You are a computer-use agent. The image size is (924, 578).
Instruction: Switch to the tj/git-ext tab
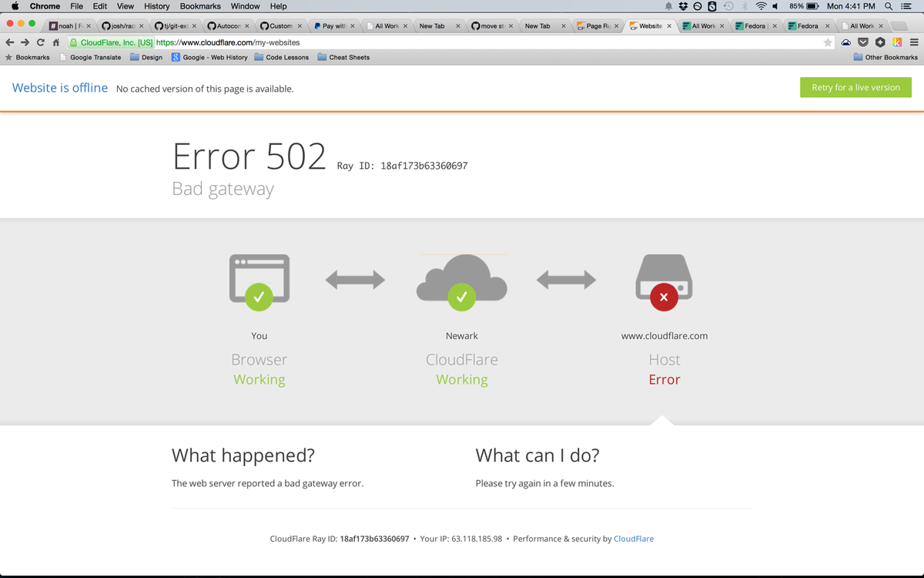point(175,26)
